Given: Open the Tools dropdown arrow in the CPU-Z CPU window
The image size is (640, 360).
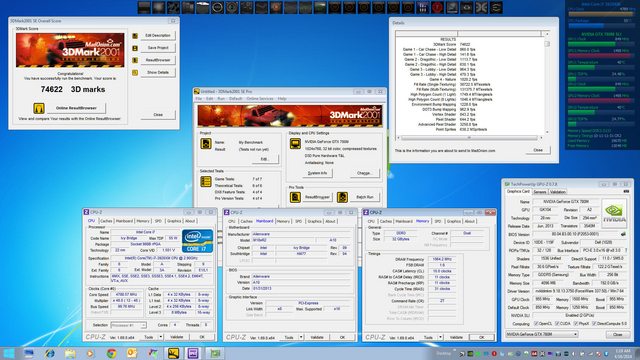Looking at the screenshot, I should click(x=161, y=337).
